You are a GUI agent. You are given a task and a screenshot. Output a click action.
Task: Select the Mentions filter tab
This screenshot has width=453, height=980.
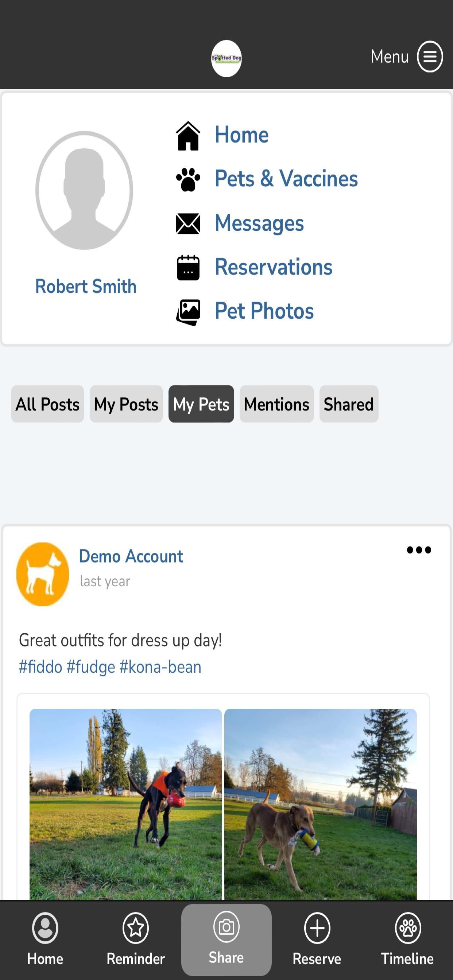[x=277, y=404]
